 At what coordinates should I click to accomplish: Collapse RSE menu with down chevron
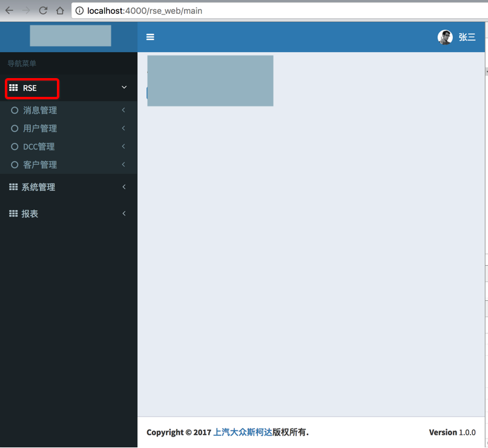(x=124, y=87)
